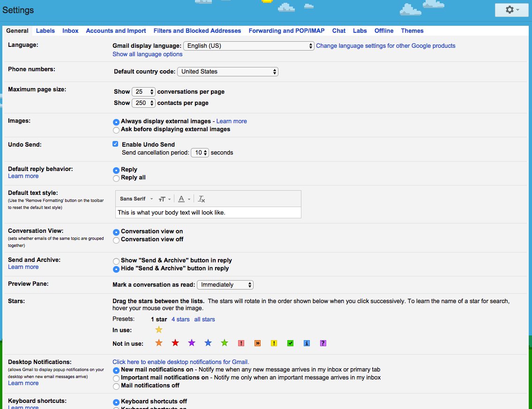This screenshot has height=409, width=532.
Task: Select New mail notifications on
Action: tap(116, 370)
